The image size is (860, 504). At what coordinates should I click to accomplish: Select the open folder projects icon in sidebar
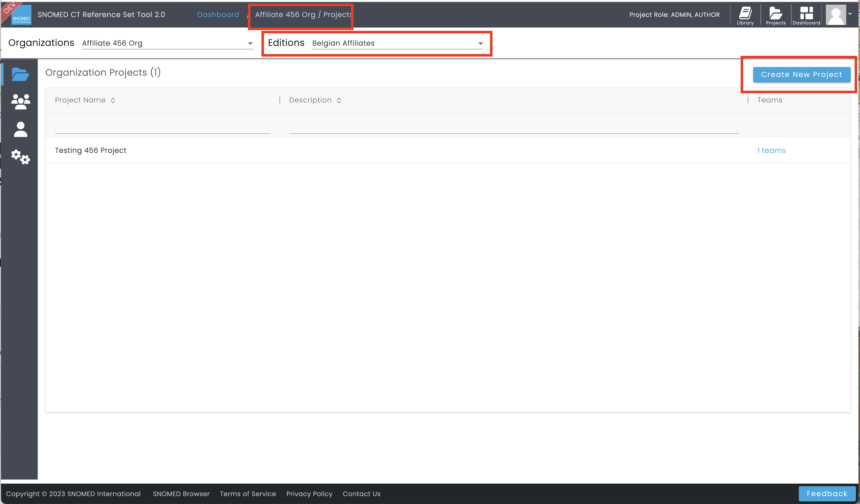point(20,74)
